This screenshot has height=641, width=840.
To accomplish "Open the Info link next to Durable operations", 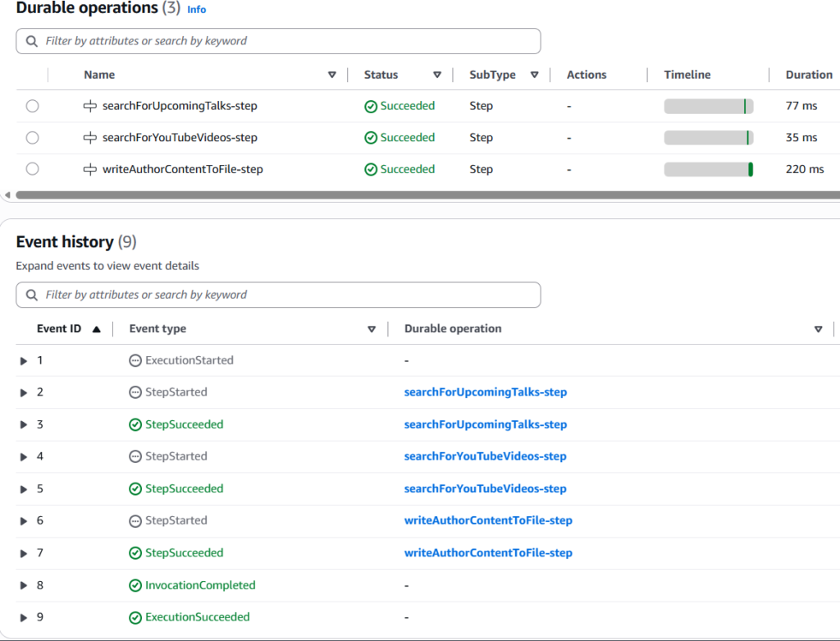I will [197, 10].
